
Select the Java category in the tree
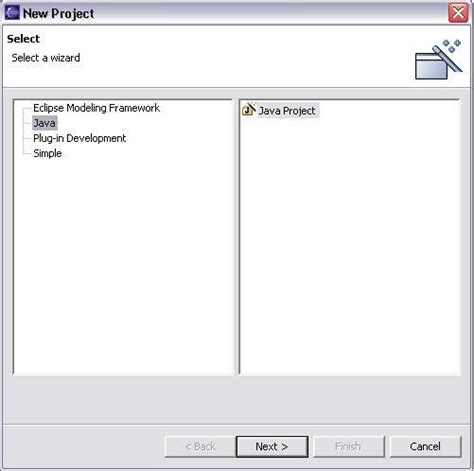tap(45, 123)
